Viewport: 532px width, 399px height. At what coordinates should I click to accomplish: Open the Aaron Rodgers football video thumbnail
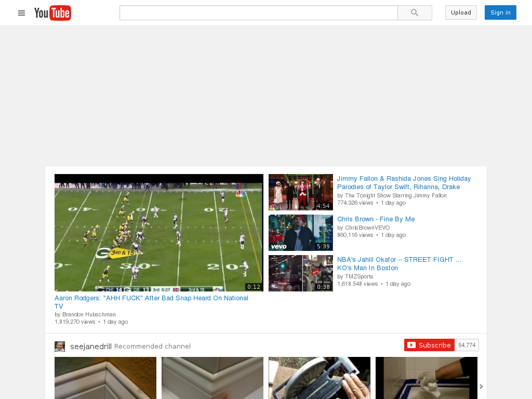pyautogui.click(x=159, y=233)
